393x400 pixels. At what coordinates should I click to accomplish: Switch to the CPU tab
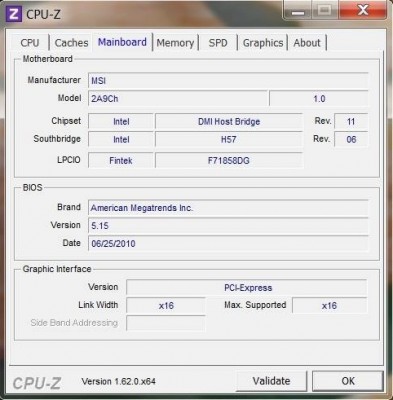(x=30, y=43)
